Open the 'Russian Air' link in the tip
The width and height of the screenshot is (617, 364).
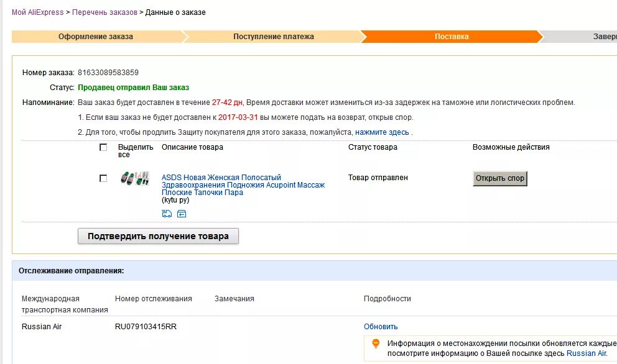(587, 353)
